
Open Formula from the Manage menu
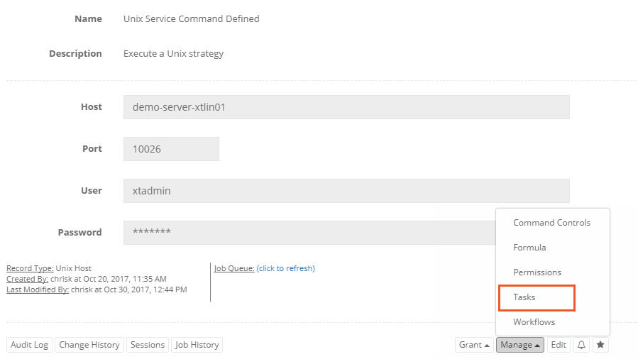(529, 248)
